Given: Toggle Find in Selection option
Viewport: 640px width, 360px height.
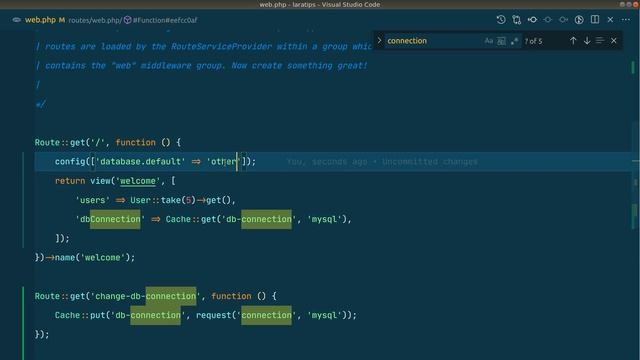Looking at the screenshot, I should coord(600,41).
